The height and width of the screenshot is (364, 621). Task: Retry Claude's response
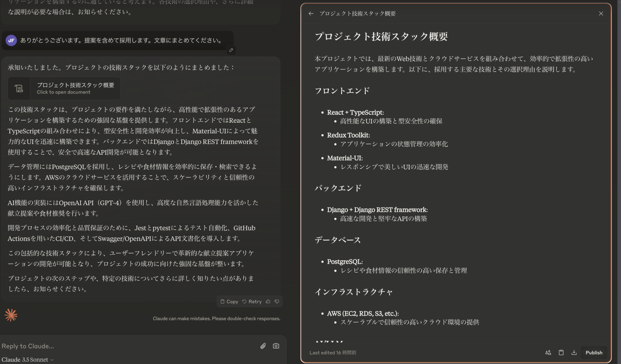coord(252,301)
